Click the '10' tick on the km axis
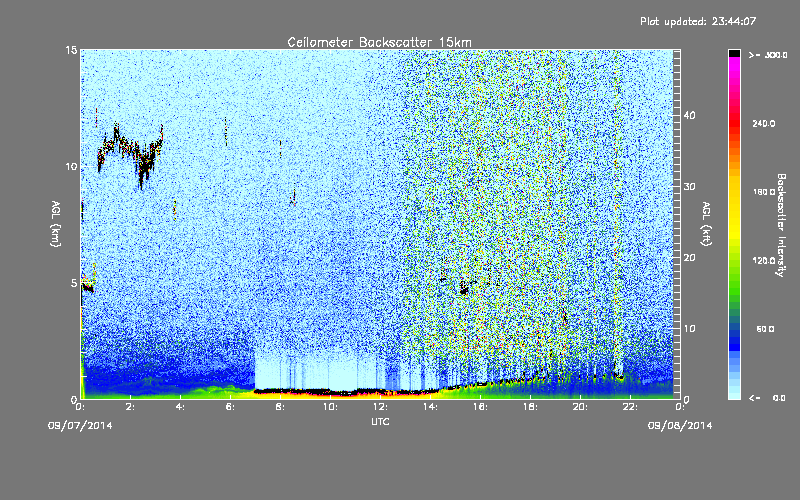Viewport: 800px width, 500px height. point(71,167)
